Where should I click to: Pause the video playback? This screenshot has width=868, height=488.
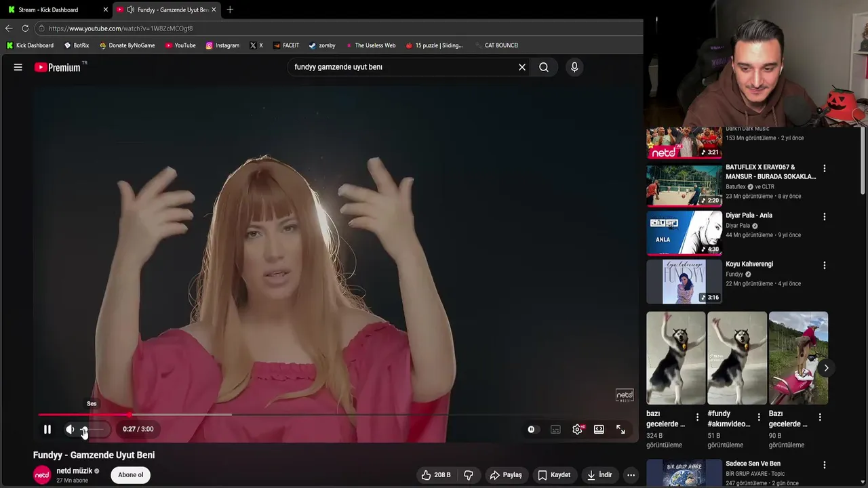pos(47,429)
